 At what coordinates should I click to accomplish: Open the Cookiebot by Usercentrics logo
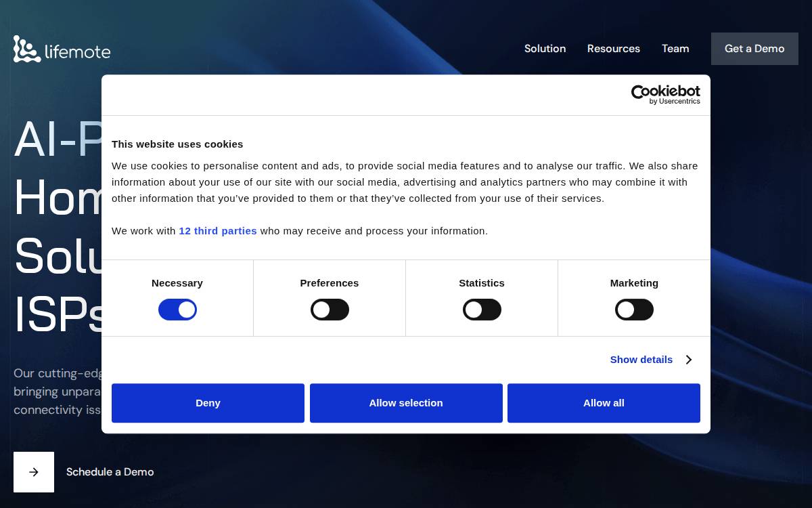coord(665,95)
